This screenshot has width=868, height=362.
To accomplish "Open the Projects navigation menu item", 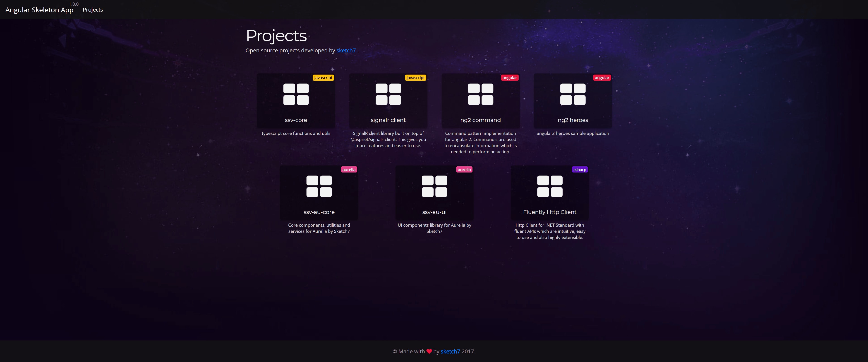I will tap(93, 10).
